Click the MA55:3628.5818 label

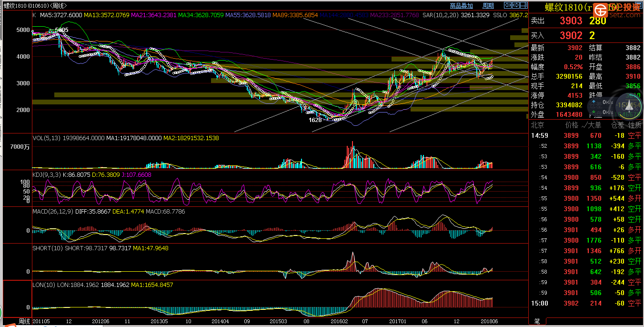pyautogui.click(x=248, y=15)
